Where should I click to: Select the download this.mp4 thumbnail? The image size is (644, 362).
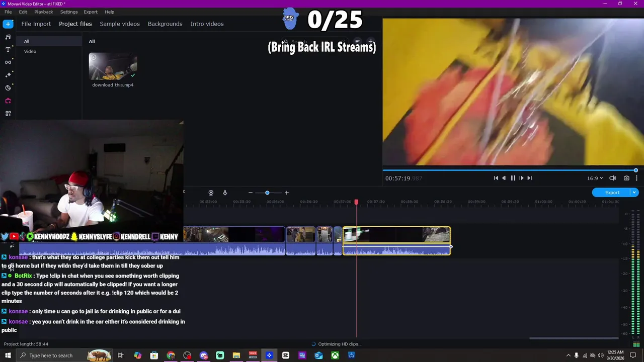point(113,66)
